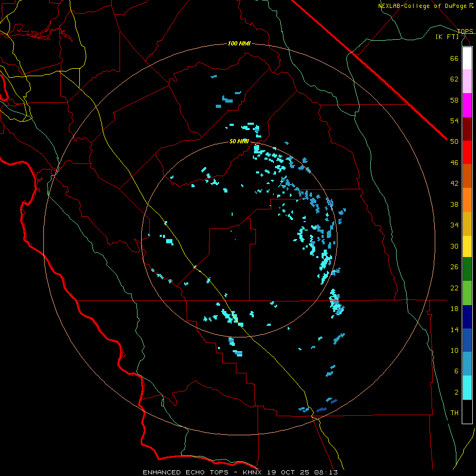
Task: Click legend value 58
Action: 454,100
